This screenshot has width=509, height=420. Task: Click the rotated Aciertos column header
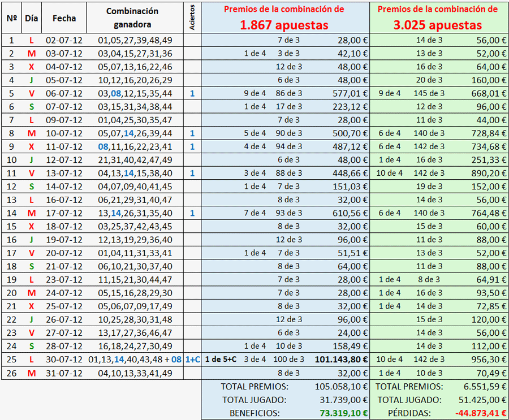click(192, 18)
